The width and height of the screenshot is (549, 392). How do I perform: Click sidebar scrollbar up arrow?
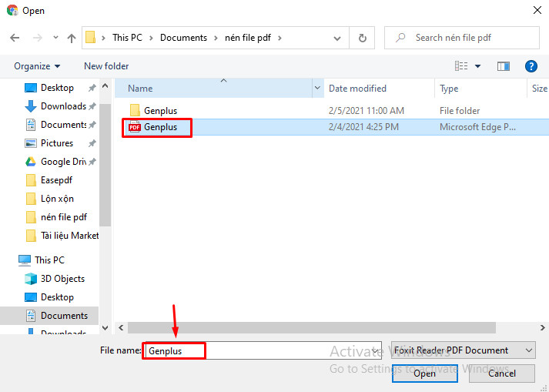pos(105,85)
